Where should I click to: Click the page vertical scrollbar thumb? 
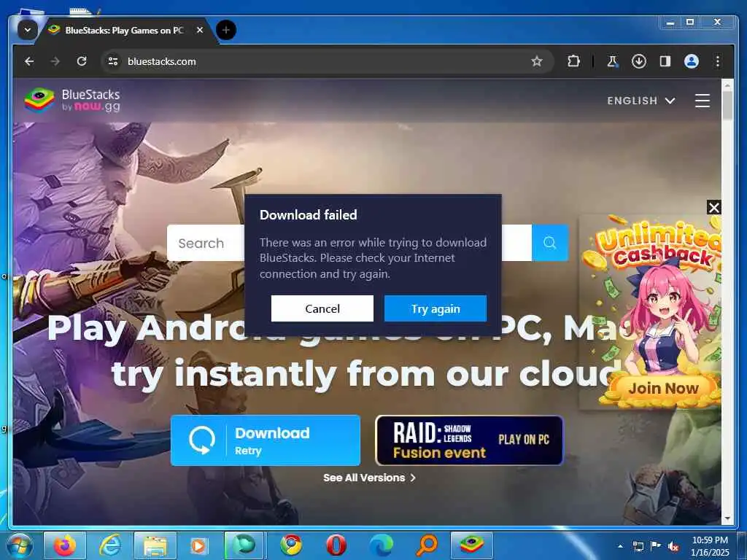click(727, 105)
